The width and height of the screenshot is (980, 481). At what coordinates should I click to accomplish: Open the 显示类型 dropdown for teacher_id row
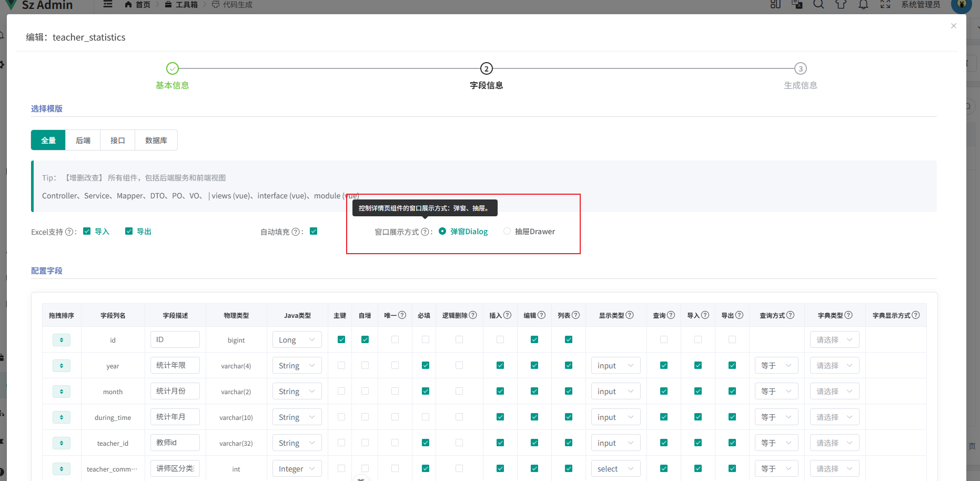click(615, 443)
